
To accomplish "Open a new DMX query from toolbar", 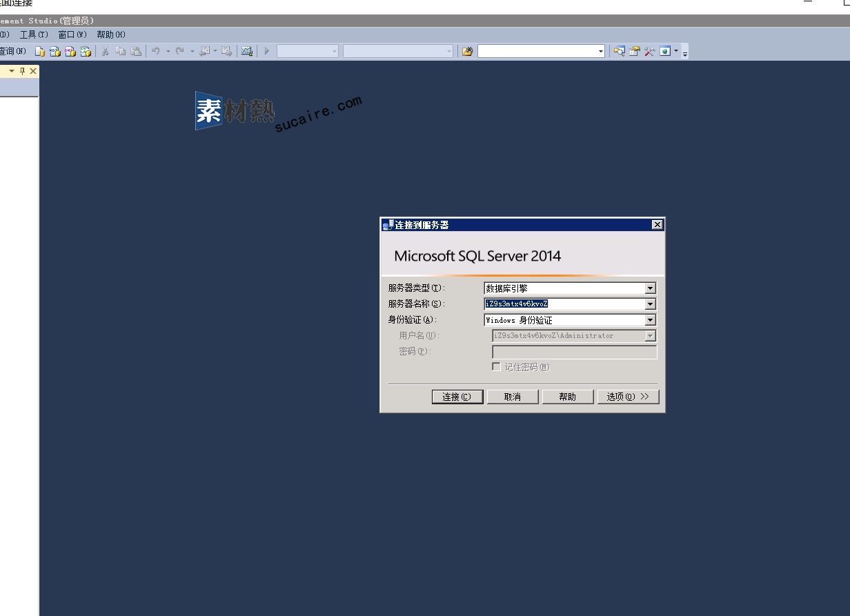I will 70,51.
